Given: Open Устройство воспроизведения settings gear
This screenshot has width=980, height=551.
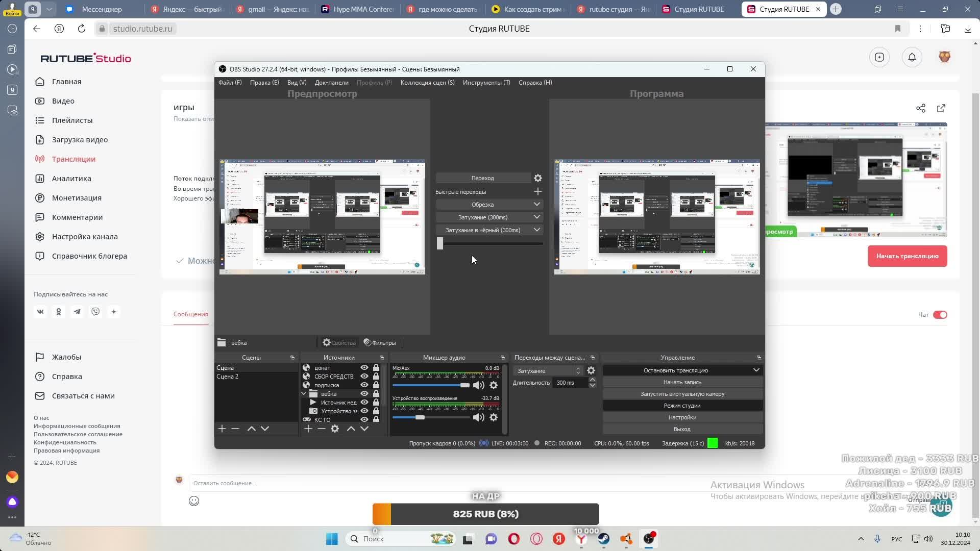Looking at the screenshot, I should pyautogui.click(x=494, y=417).
